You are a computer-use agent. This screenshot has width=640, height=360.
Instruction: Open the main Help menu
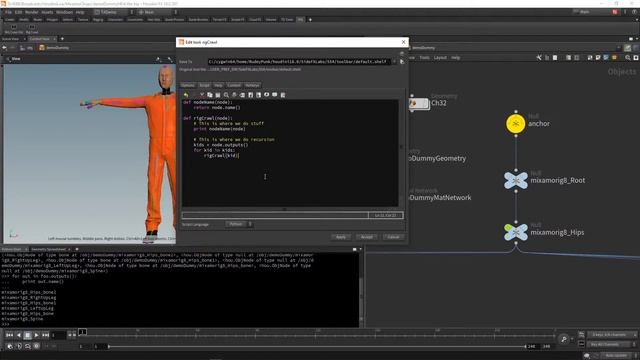click(x=80, y=12)
